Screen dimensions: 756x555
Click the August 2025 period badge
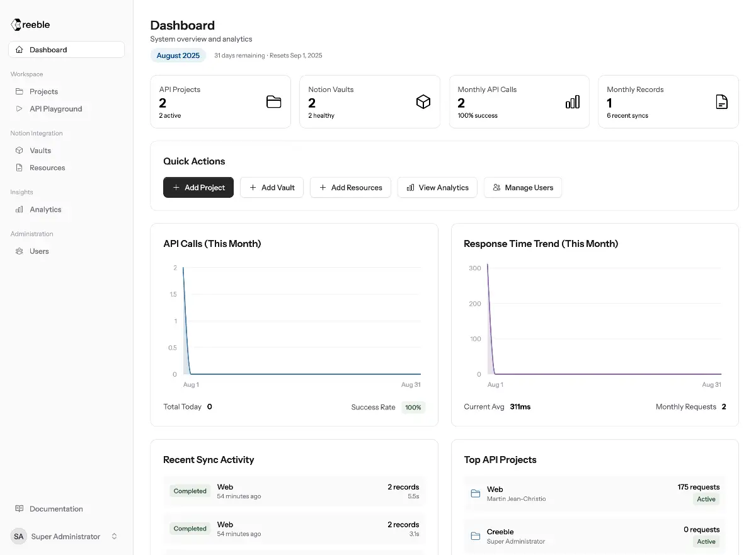[x=178, y=55]
